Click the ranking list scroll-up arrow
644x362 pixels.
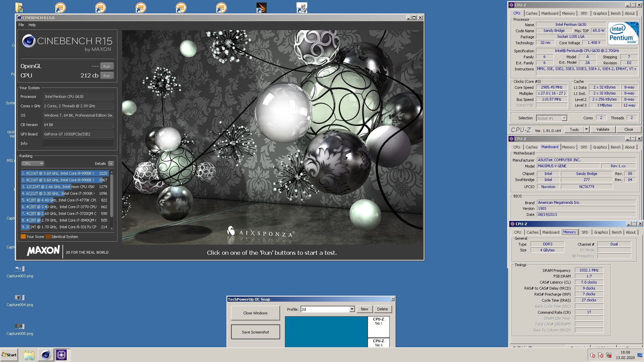click(x=112, y=172)
